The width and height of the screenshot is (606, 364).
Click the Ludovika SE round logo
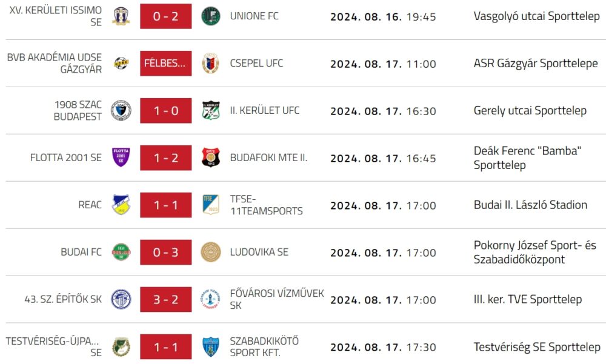(211, 252)
